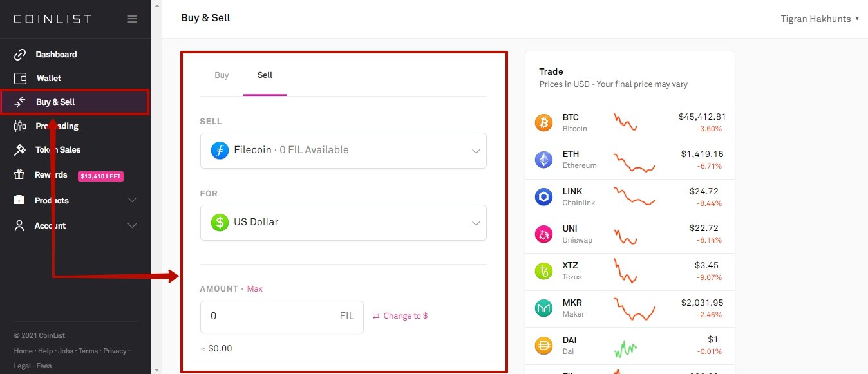This screenshot has width=868, height=374.
Task: Click the $45,412.81 Bitcoin price
Action: [702, 117]
